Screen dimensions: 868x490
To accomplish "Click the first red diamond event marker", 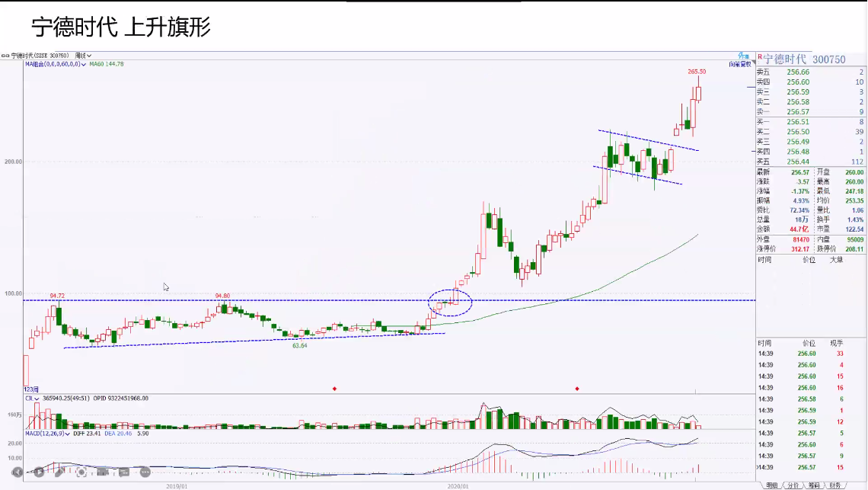I will [x=334, y=389].
